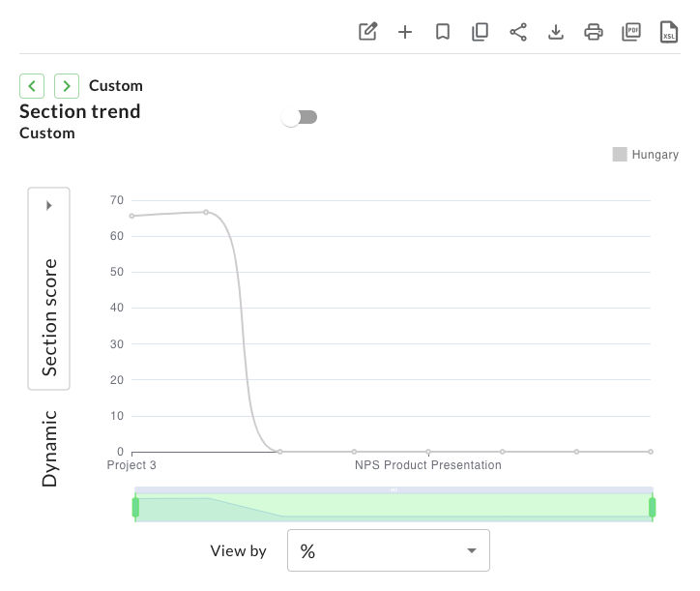
Task: Click the plus add icon
Action: pyautogui.click(x=405, y=32)
